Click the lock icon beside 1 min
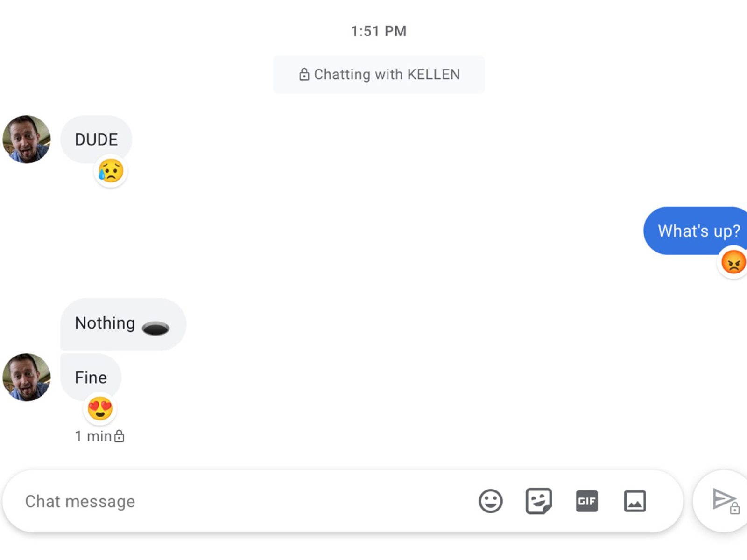Screen dimensions: 747x560 pos(120,436)
